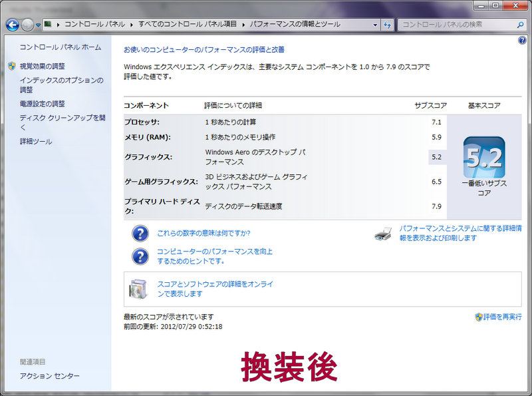
Task: Open 詳細ツール link
Action: point(36,141)
